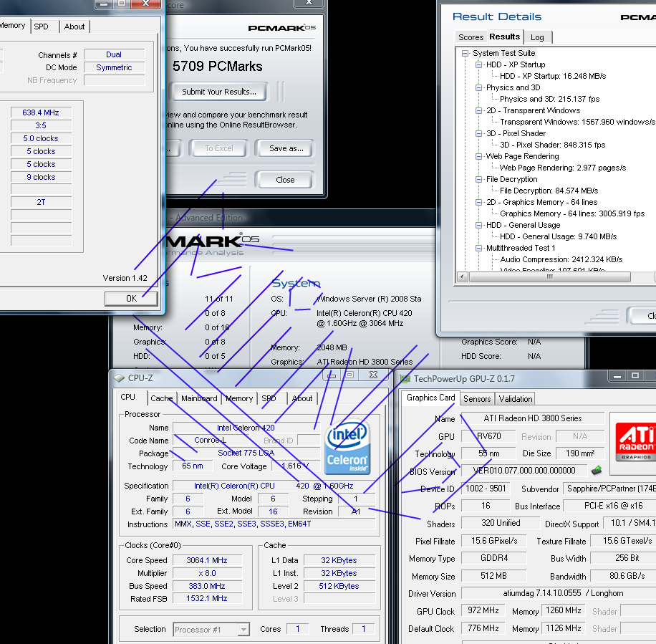Screen dimensions: 656x644
Task: Click the GPU memory clock 1260 MHz field
Action: coord(563,610)
